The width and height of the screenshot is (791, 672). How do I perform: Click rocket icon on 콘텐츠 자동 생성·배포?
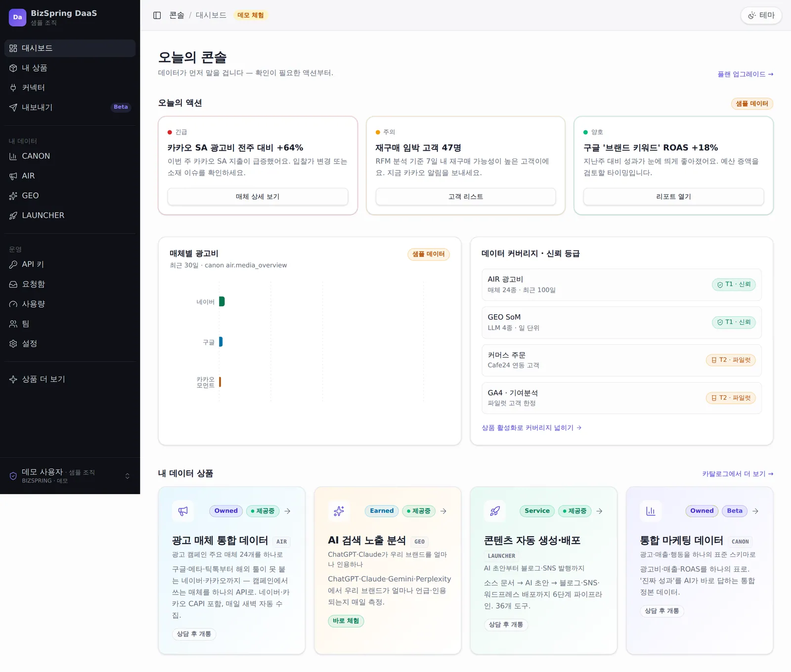click(x=495, y=511)
